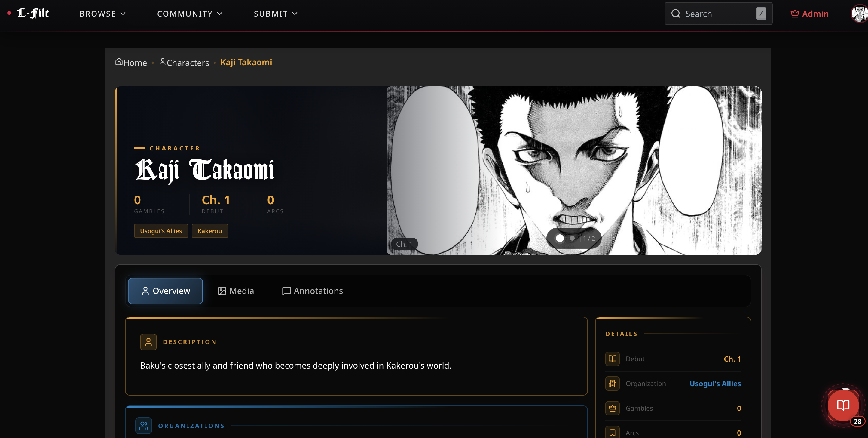This screenshot has width=868, height=438.
Task: Click the Ch. 1 image caption badge
Action: click(404, 244)
